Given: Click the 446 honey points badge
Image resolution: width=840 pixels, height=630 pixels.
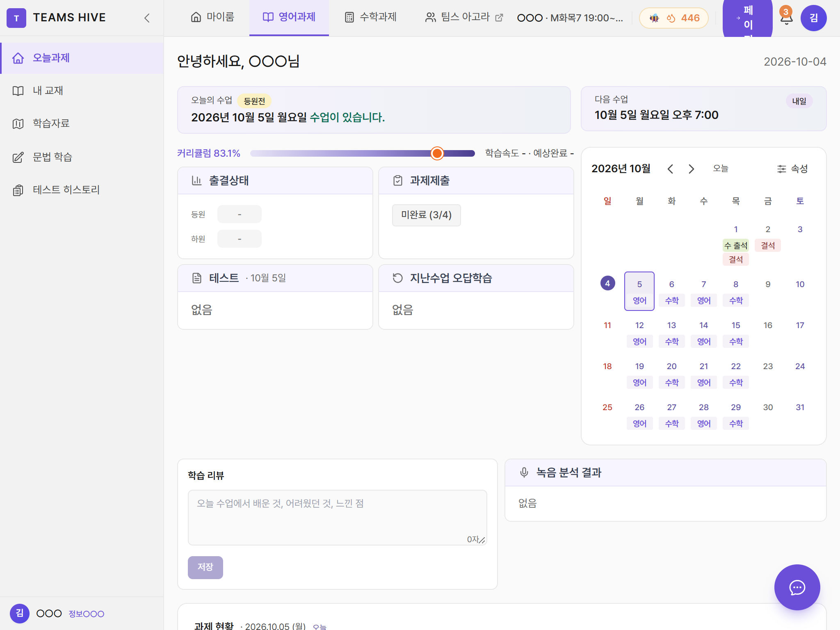Looking at the screenshot, I should click(x=674, y=18).
